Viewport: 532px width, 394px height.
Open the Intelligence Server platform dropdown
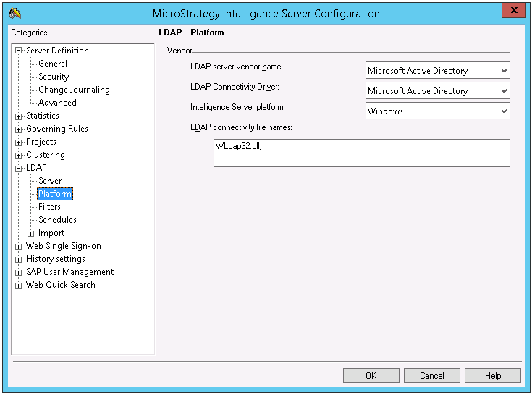504,111
